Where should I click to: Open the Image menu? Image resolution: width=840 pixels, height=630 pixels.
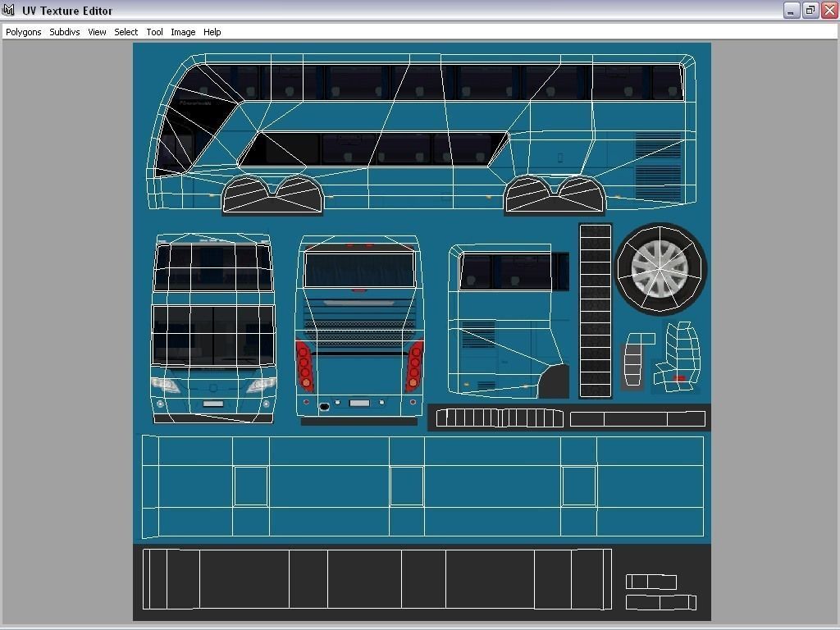point(183,32)
